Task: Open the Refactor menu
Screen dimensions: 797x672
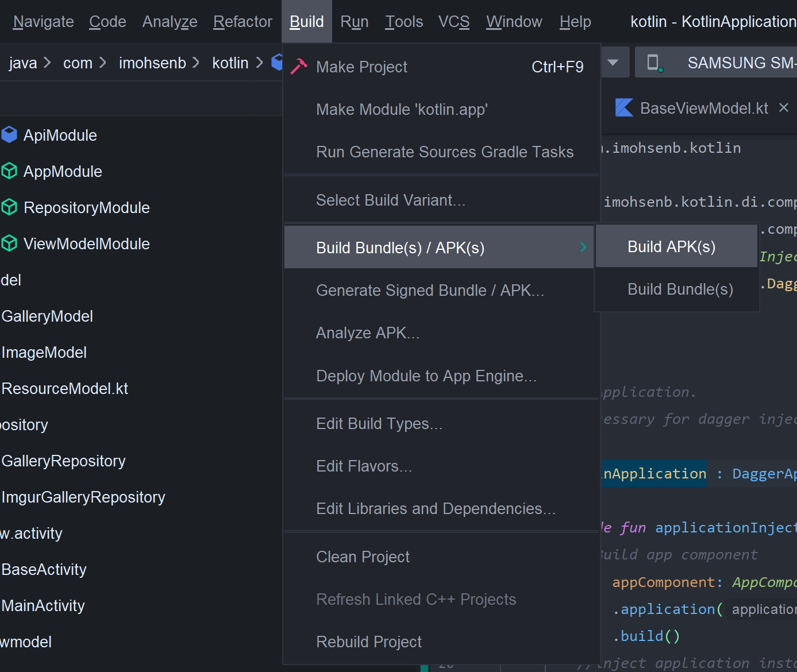Action: (x=242, y=22)
